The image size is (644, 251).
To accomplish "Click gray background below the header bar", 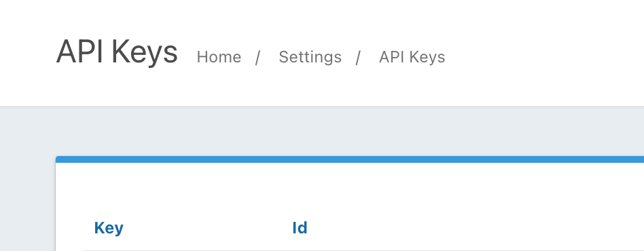I will click(x=322, y=131).
